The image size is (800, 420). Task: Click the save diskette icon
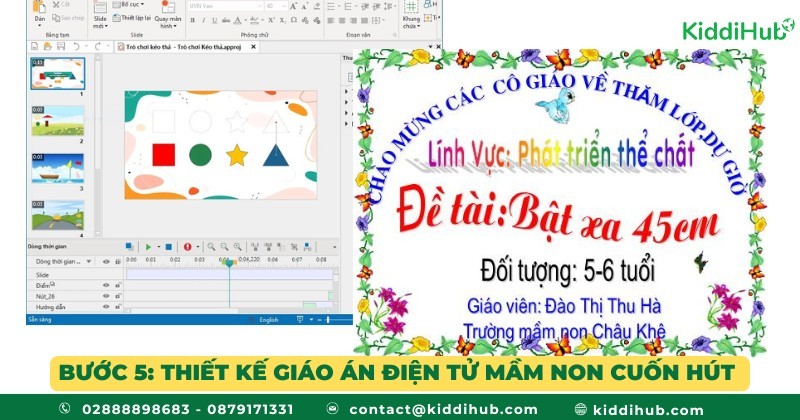[61, 46]
